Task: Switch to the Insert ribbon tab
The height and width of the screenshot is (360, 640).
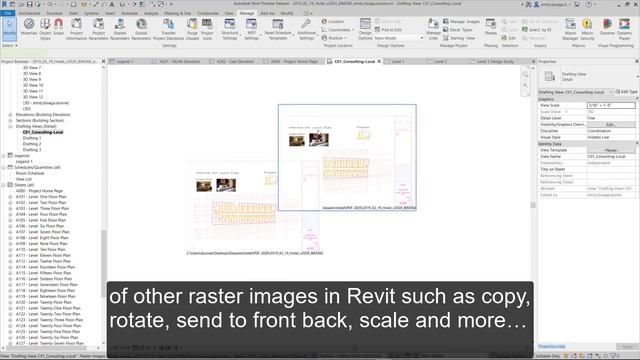Action: tap(110, 13)
